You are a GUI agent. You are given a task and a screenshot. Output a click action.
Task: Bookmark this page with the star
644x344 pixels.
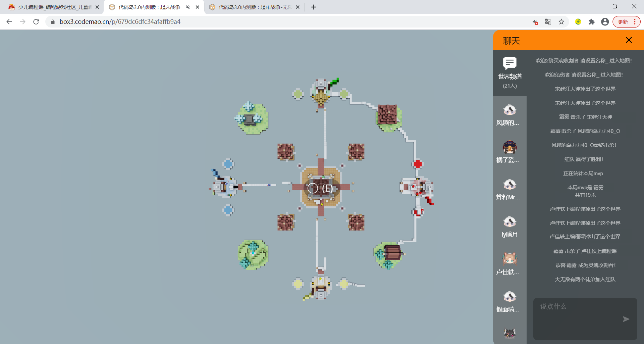(561, 22)
